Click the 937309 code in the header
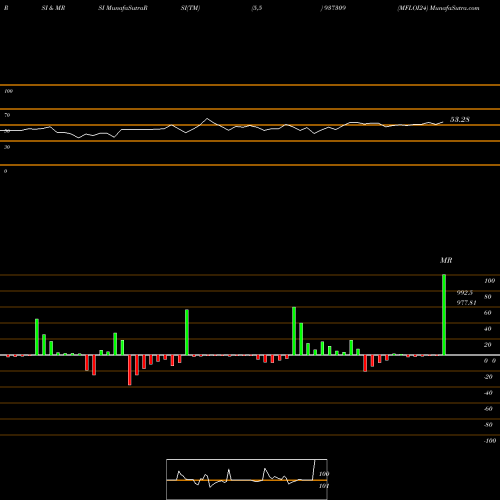Screen dimensions: 500x500 tap(334, 8)
